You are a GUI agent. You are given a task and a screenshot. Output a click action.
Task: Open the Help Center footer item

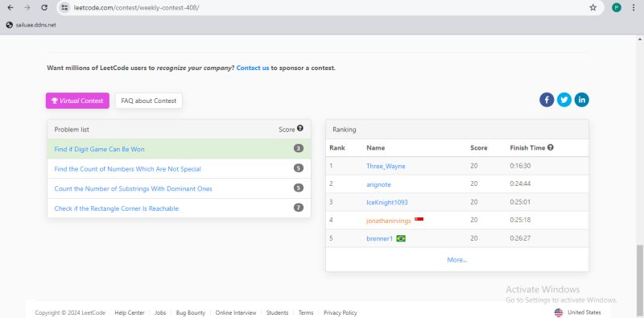click(130, 312)
